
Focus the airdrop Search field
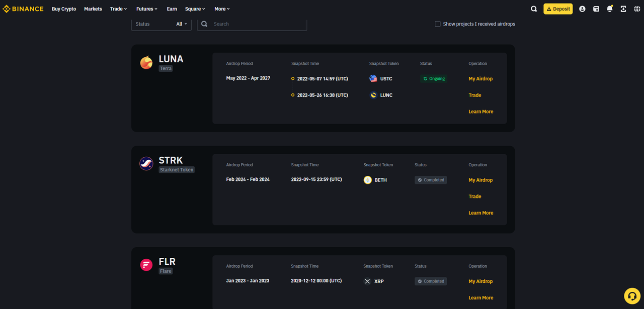tap(252, 24)
